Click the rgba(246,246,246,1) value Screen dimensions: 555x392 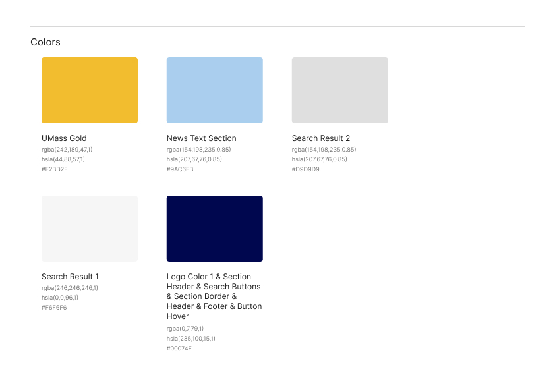point(70,288)
